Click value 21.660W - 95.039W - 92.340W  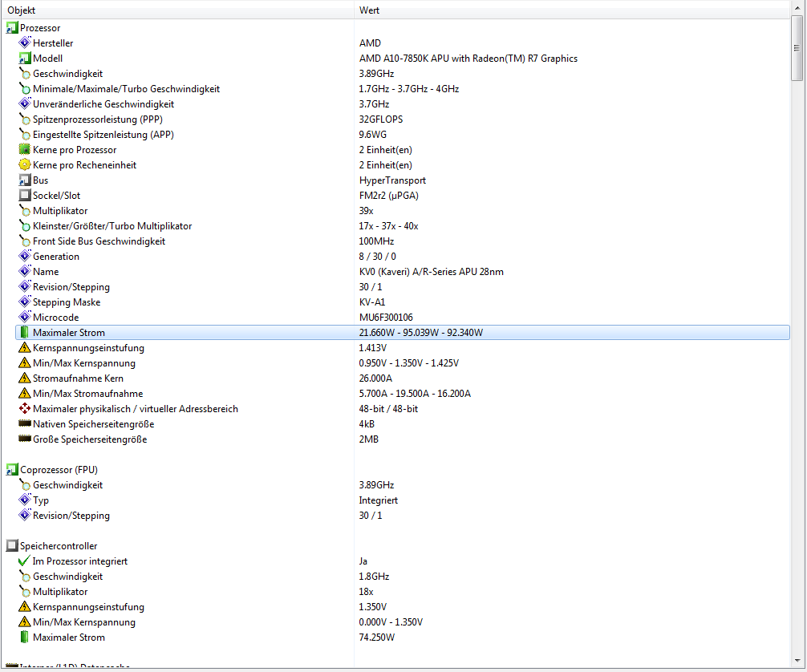tap(421, 333)
